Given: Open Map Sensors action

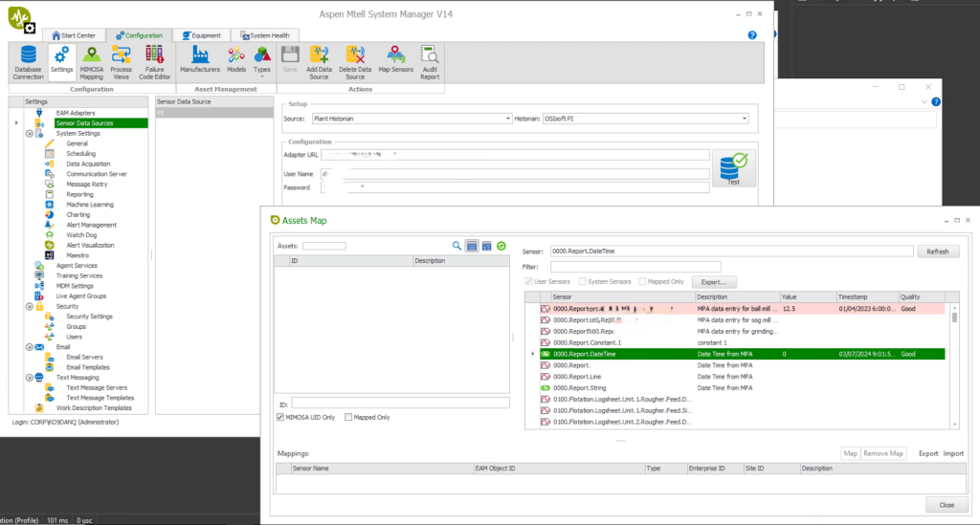Looking at the screenshot, I should click(395, 60).
